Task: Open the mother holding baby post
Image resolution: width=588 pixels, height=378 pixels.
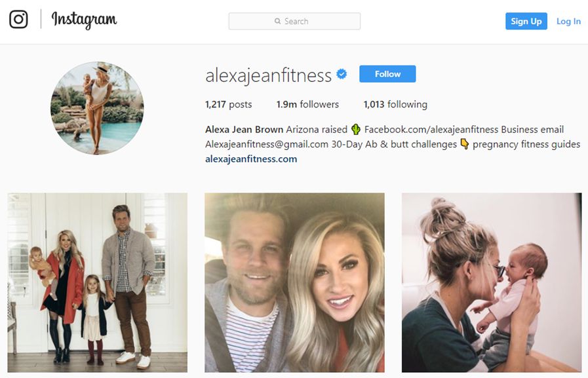Action: point(492,282)
